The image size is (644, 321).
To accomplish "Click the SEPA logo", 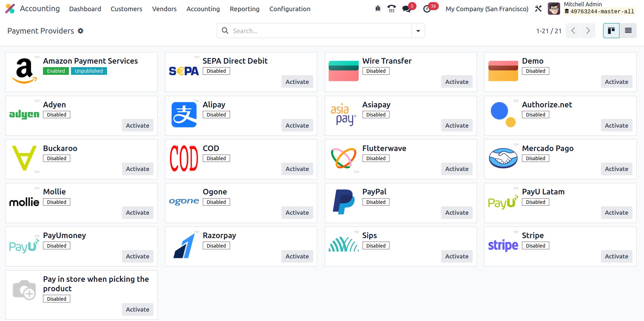I will (184, 71).
